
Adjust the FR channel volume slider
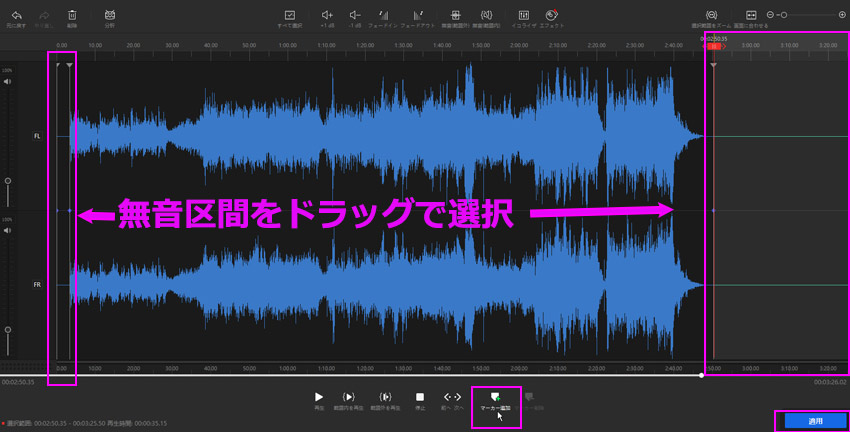click(x=8, y=330)
